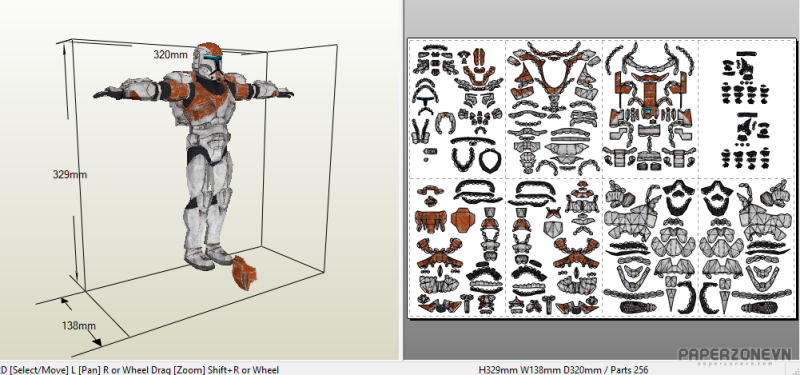The width and height of the screenshot is (800, 375).
Task: Select the detached orange piece on the floor
Action: click(x=244, y=273)
